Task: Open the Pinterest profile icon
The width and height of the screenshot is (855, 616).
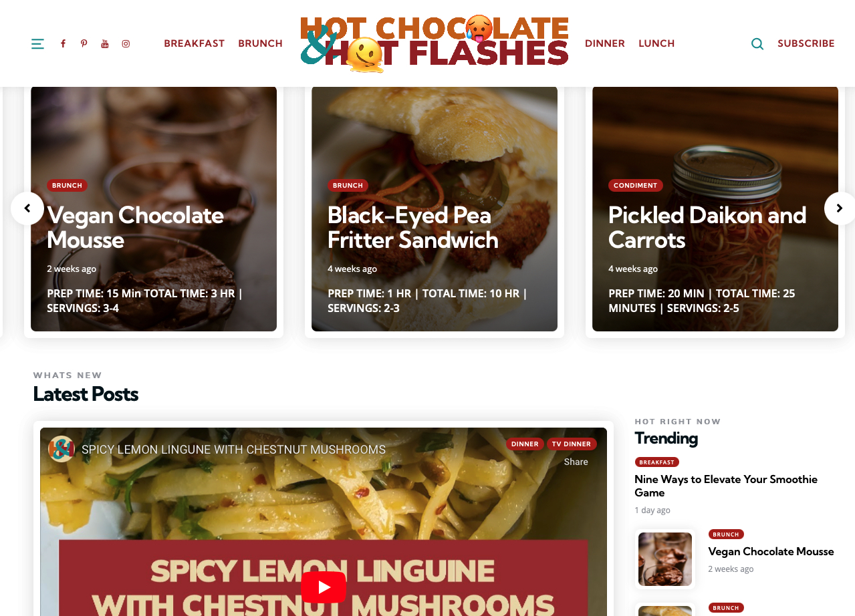Action: pyautogui.click(x=84, y=44)
